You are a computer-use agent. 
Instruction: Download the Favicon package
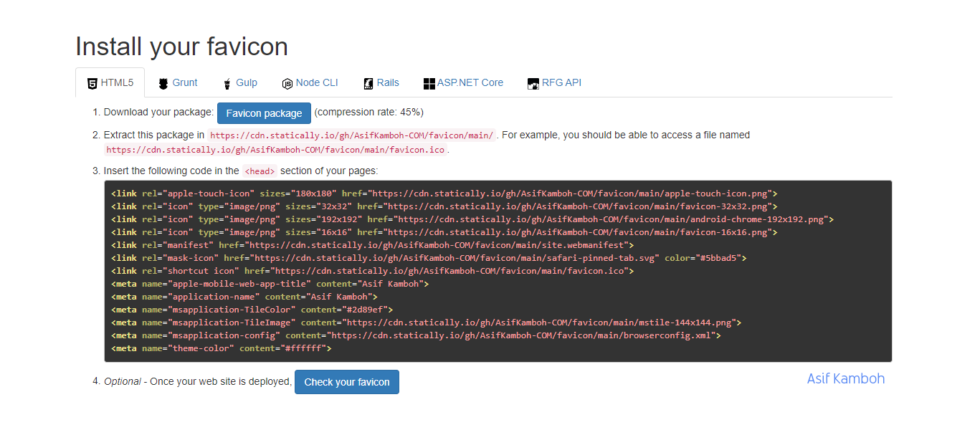[x=264, y=113]
